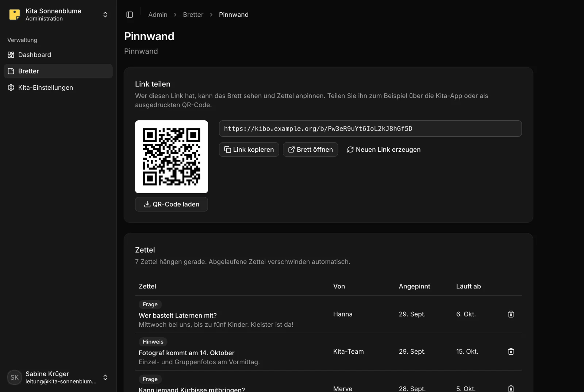
Task: Click Neuen Link erzeugen
Action: [384, 150]
